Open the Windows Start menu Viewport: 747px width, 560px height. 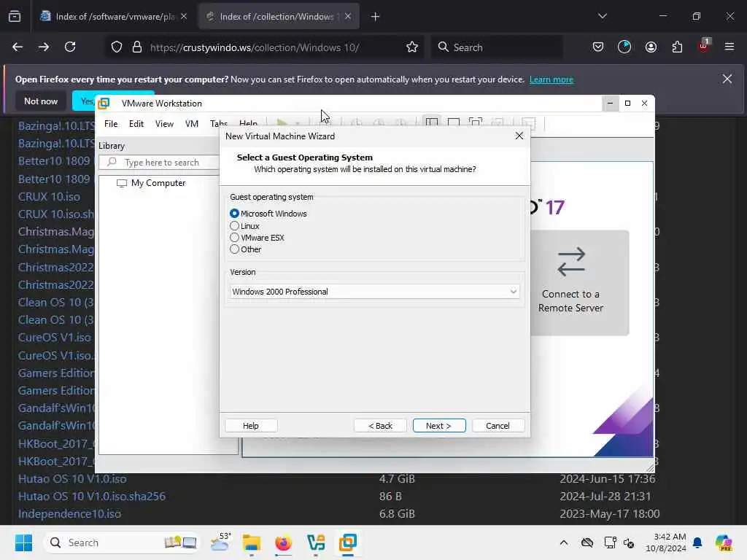[x=23, y=542]
